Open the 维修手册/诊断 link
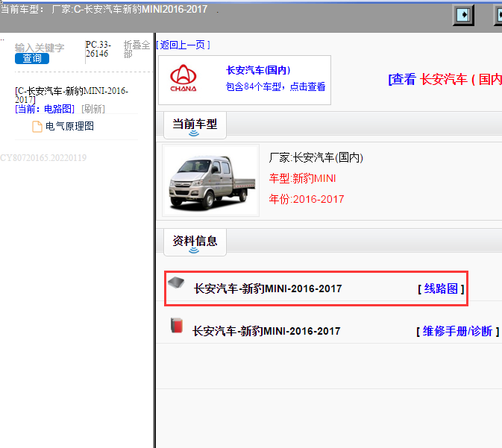502x448 pixels. 457,331
